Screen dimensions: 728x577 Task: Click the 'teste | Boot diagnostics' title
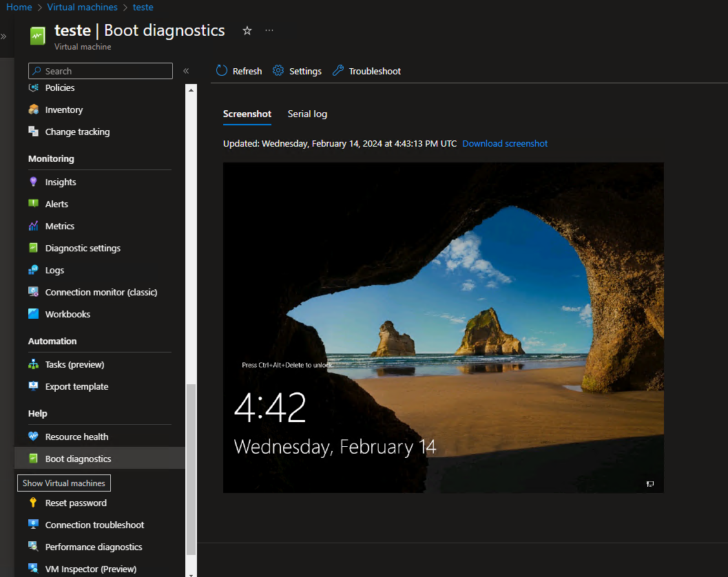[139, 30]
